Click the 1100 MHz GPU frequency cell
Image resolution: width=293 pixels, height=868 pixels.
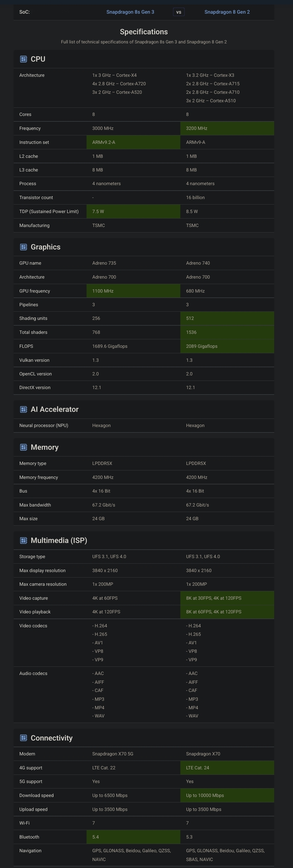134,291
